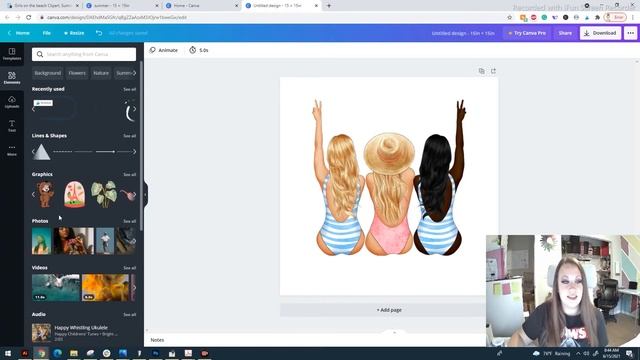Open Photoshop from the taskbar
The image size is (640, 360).
(156, 353)
